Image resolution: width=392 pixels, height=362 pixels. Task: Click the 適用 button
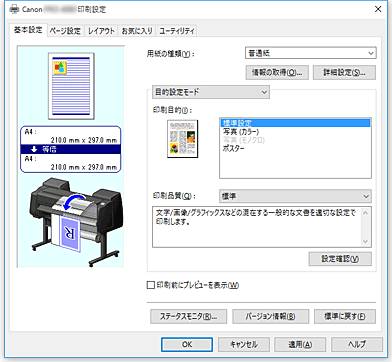click(300, 344)
